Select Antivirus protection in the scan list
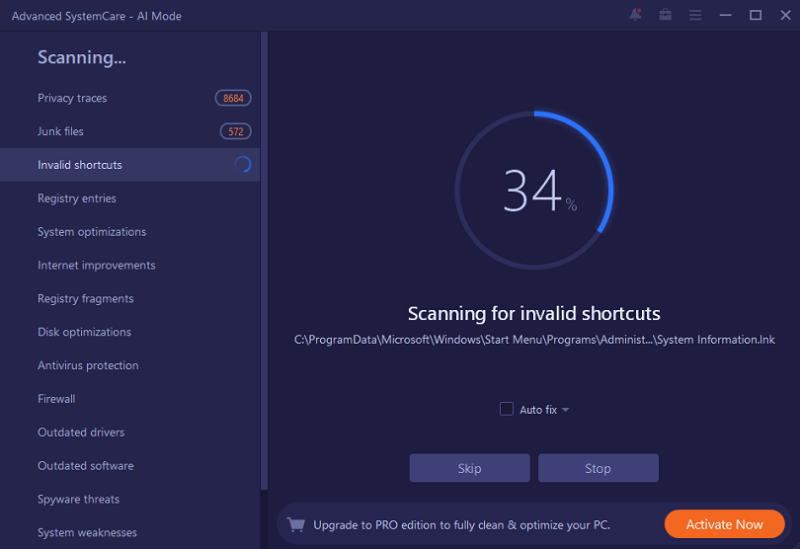Image resolution: width=800 pixels, height=549 pixels. (88, 365)
